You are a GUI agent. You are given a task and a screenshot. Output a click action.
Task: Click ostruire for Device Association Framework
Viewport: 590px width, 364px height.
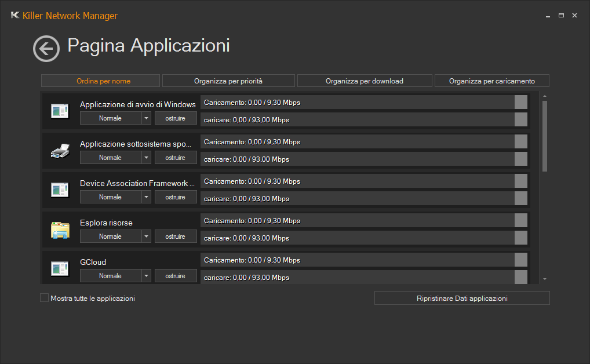click(x=176, y=197)
